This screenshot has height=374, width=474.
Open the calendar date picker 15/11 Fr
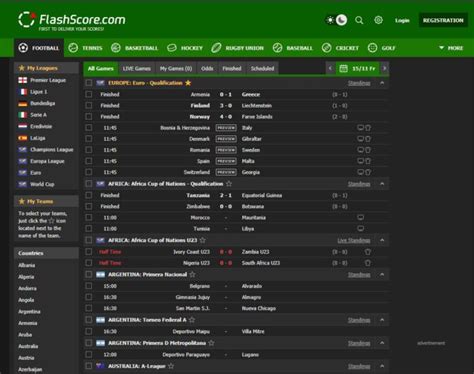358,68
